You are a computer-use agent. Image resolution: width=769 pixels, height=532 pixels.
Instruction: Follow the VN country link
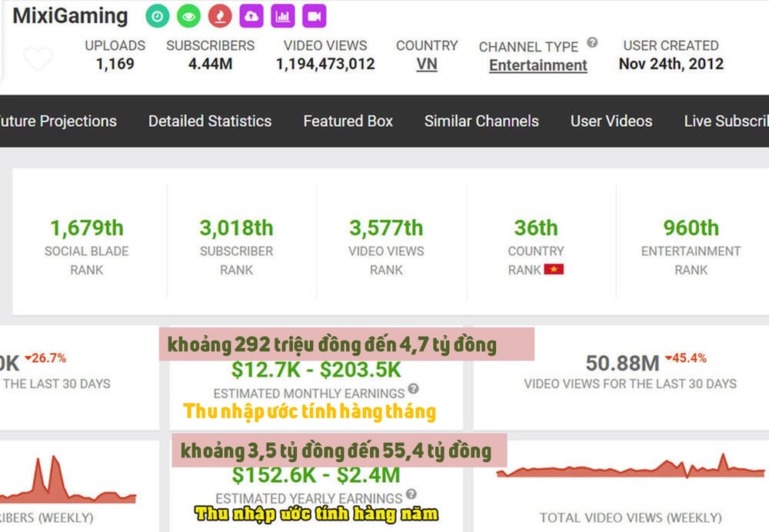427,65
